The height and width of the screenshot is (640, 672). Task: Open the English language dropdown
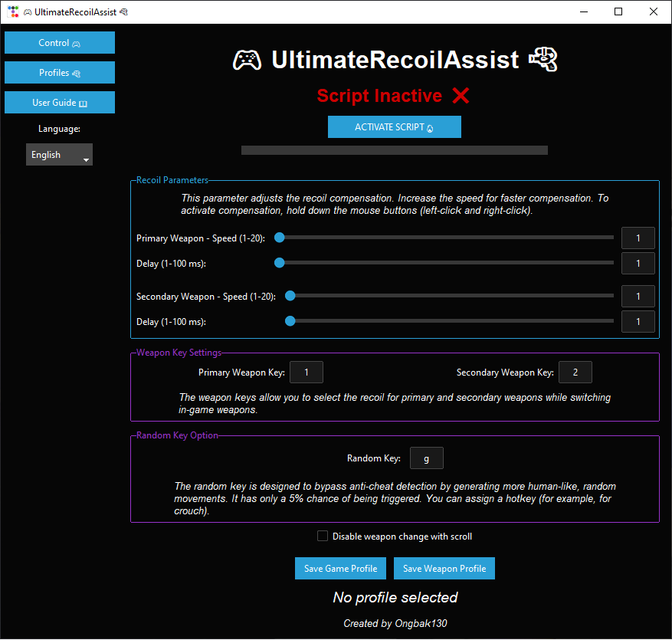59,154
